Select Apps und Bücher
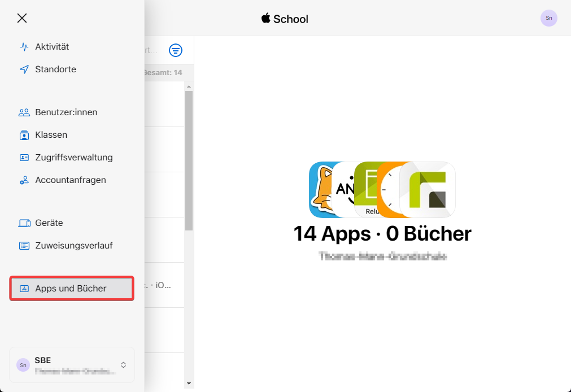Screen dimensions: 571x392 (72, 289)
